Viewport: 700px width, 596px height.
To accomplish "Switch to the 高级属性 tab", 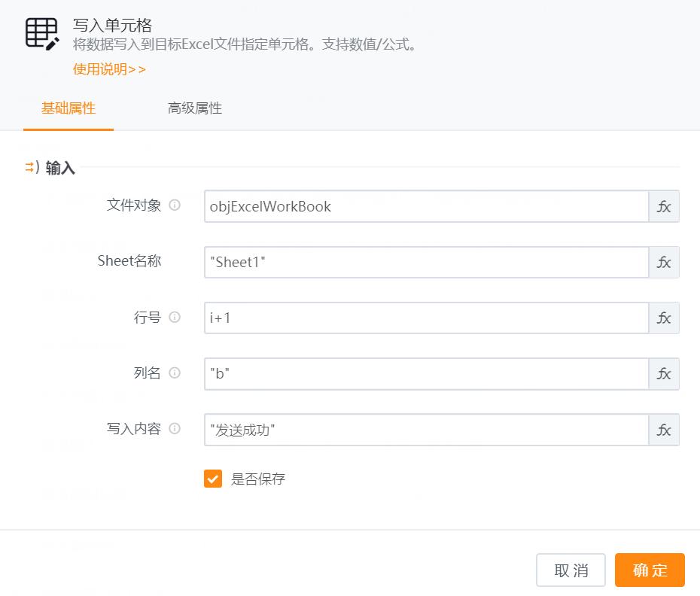I will click(x=193, y=108).
